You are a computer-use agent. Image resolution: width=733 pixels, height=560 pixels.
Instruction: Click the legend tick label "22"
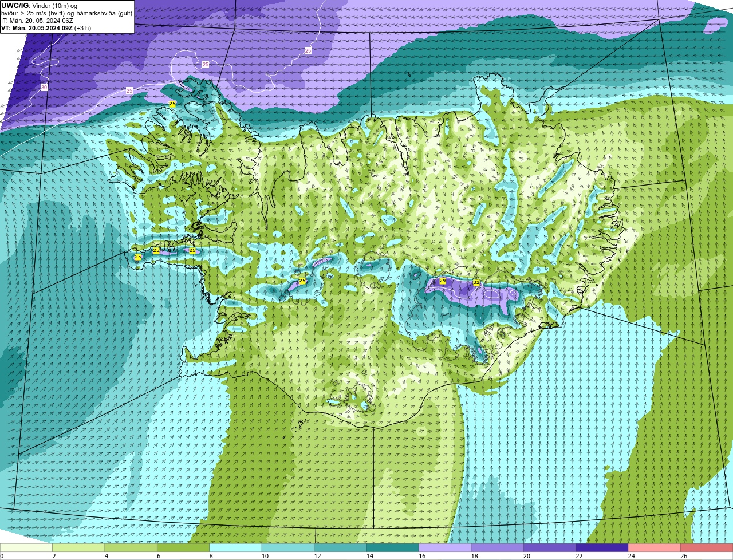click(x=579, y=556)
